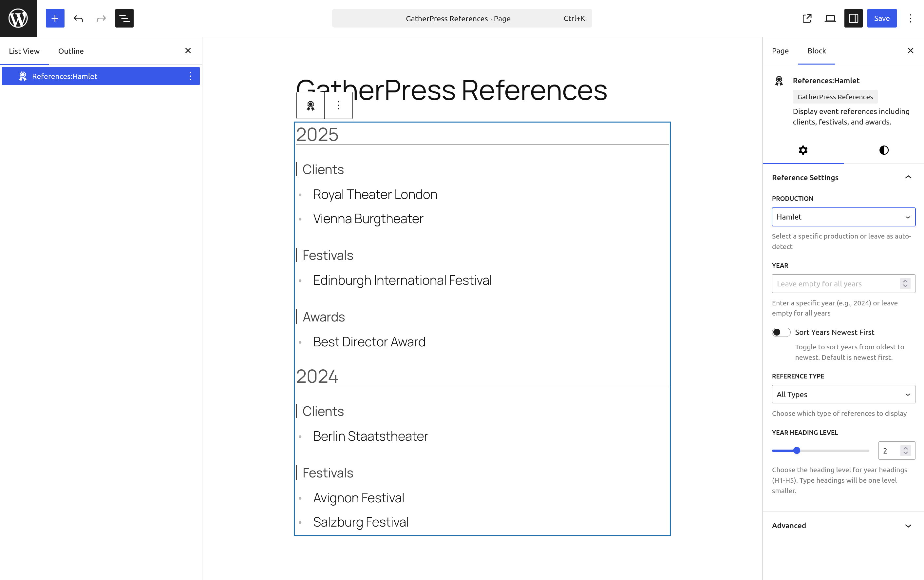Toggle the Document Overview panel
Image resolution: width=924 pixels, height=580 pixels.
coord(124,18)
